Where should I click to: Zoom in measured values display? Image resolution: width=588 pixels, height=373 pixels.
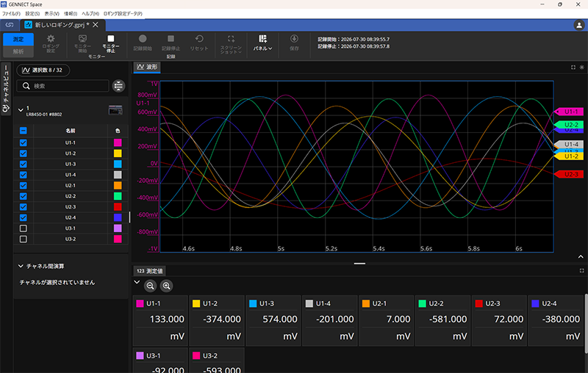(167, 286)
